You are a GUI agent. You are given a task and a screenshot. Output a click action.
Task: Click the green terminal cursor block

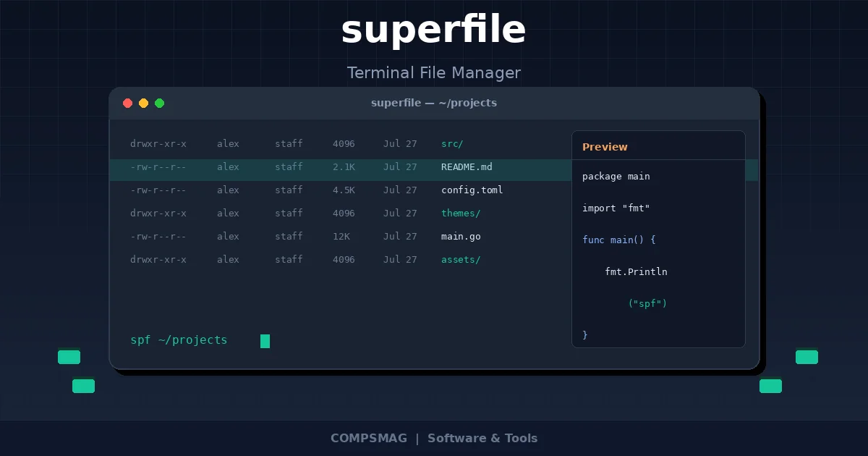[x=265, y=341]
